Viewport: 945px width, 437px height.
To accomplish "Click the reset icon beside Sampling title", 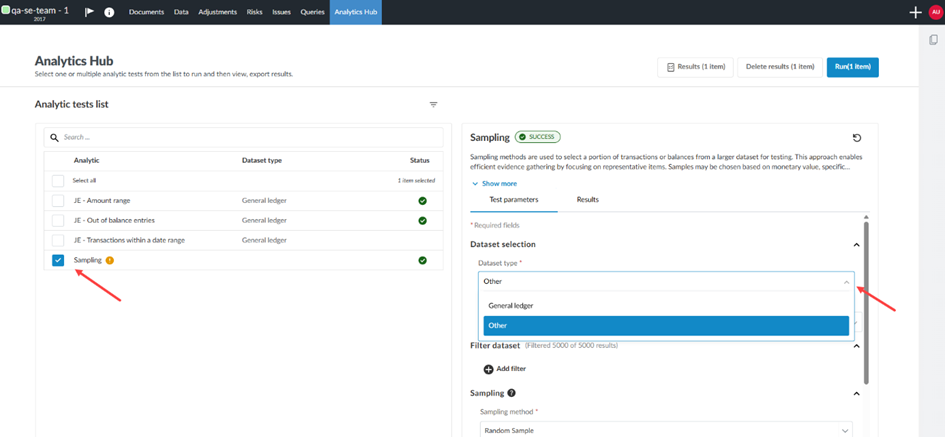I will pyautogui.click(x=856, y=138).
